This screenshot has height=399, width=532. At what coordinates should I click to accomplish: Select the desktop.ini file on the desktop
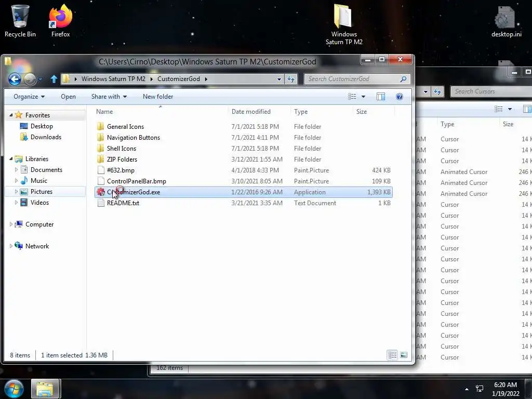506,22
